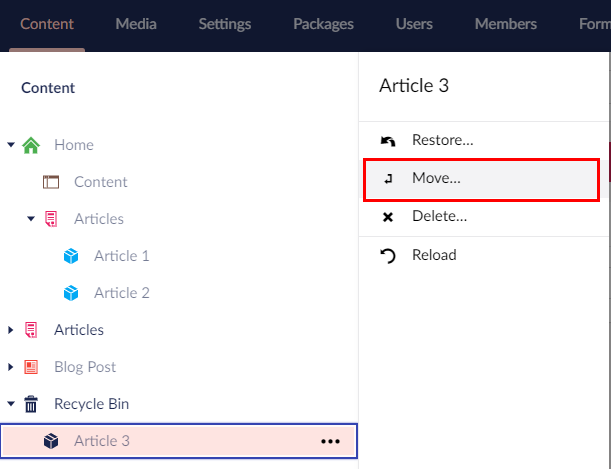Viewport: 611px width, 469px height.
Task: Click the green Home house icon
Action: coord(31,145)
